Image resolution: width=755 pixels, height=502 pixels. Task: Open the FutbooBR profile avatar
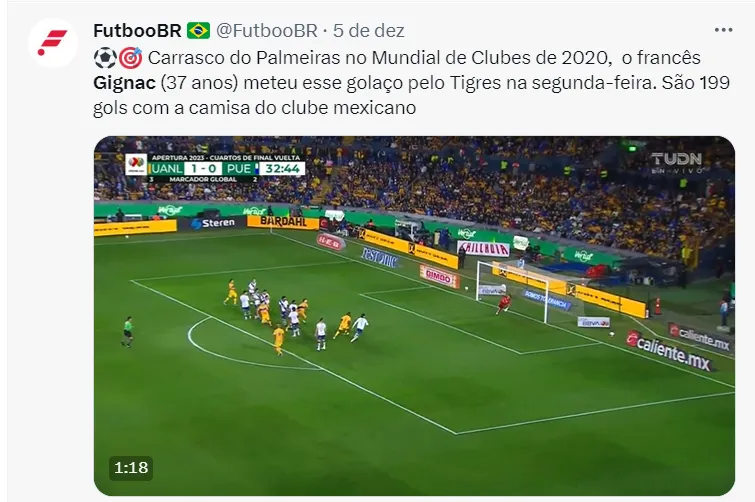click(x=52, y=43)
